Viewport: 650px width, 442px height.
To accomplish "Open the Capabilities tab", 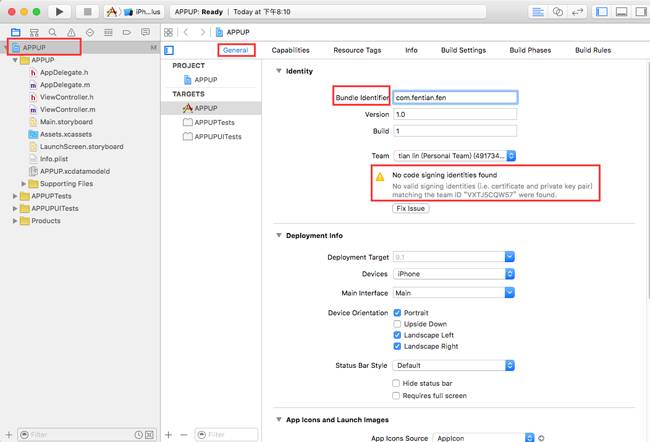I will 290,50.
